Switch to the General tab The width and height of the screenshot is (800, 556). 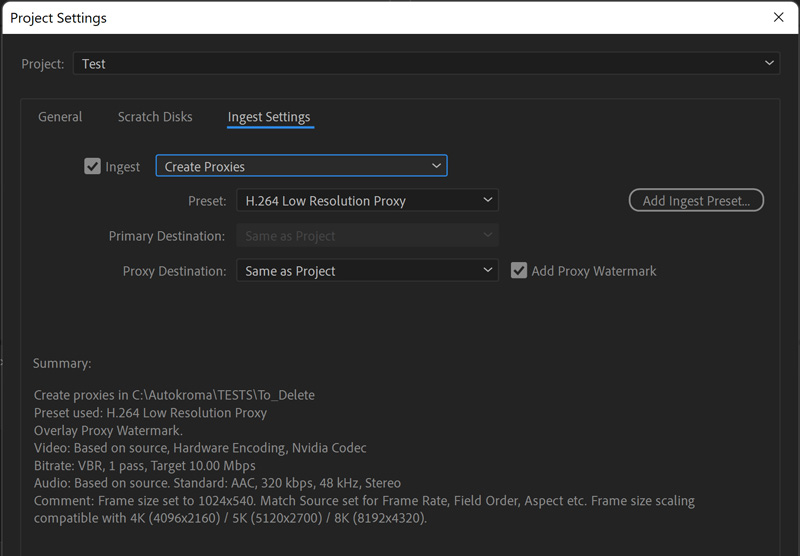pyautogui.click(x=60, y=117)
